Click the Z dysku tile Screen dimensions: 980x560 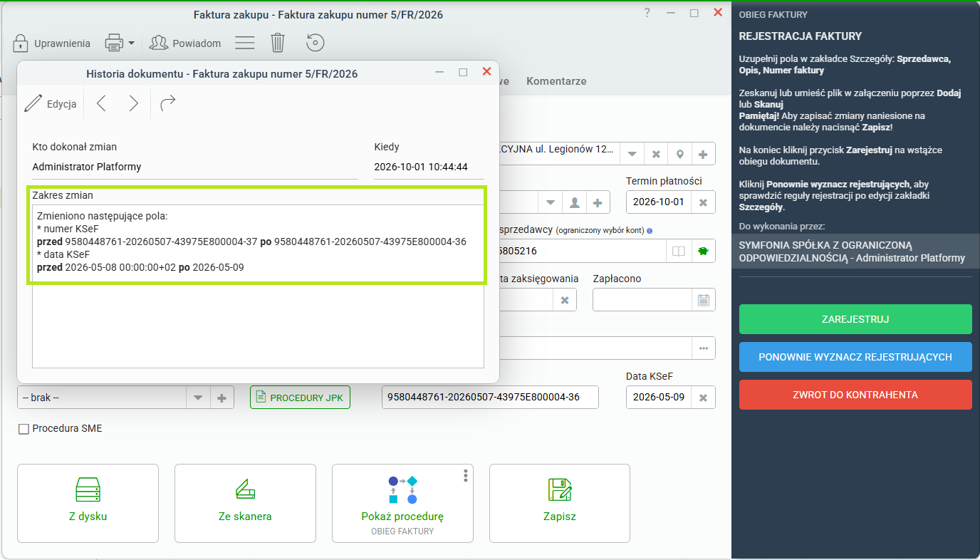pyautogui.click(x=88, y=503)
